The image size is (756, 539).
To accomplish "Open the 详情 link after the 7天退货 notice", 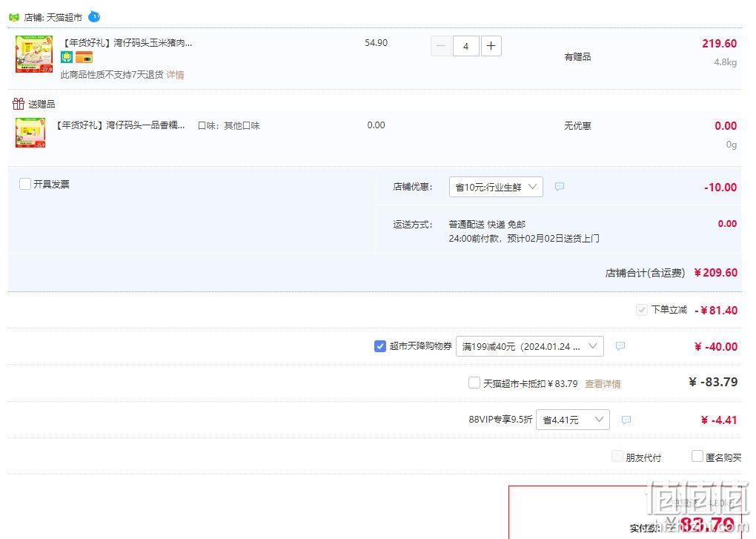I will 175,75.
